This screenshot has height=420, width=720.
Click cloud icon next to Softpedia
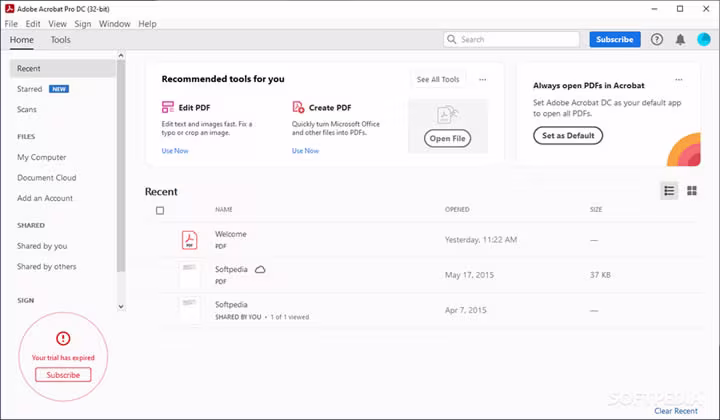pyautogui.click(x=260, y=269)
